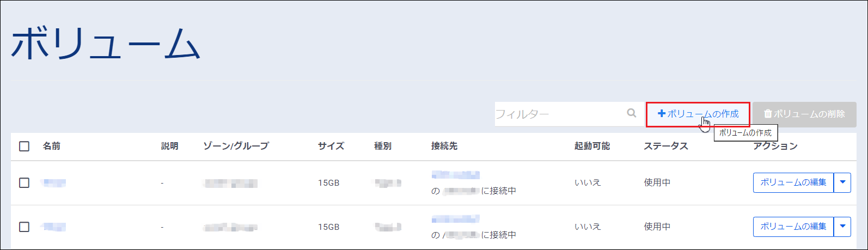Click the trash icon on delete button

coord(768,114)
